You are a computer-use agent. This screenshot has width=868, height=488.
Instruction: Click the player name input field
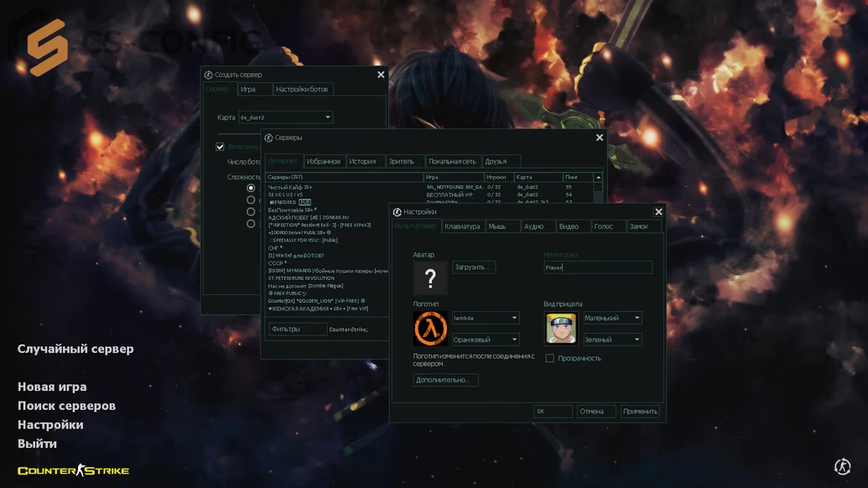(x=598, y=267)
